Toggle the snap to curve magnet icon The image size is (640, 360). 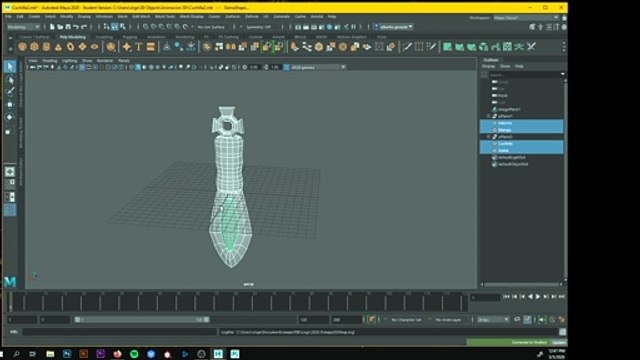click(153, 27)
